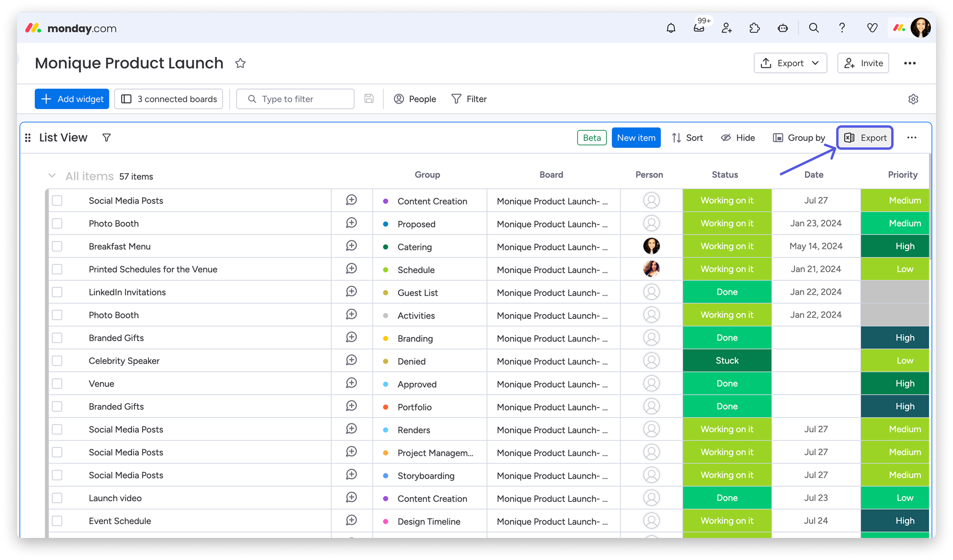Add update to Breakfast Menu row
The image size is (953, 560).
click(351, 246)
